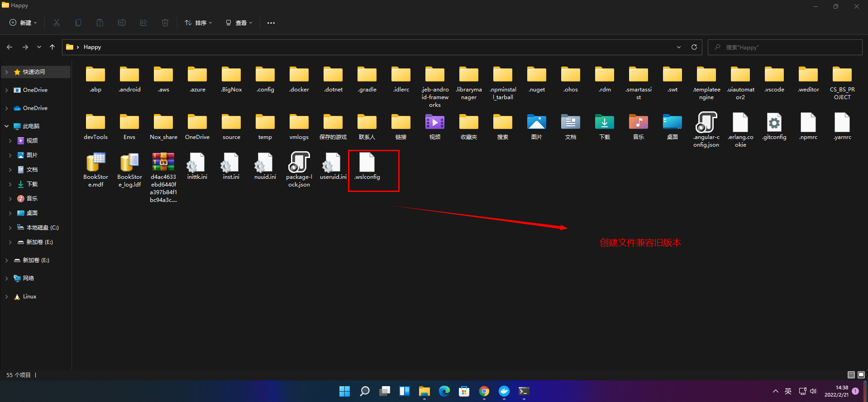868x402 pixels.
Task: Expand the 快速访问 tree node
Action: [x=6, y=72]
